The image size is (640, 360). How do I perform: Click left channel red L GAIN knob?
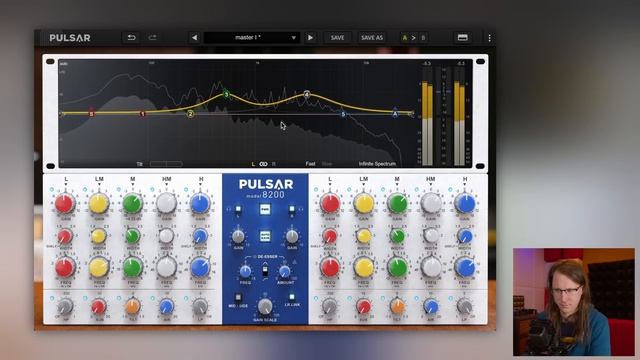click(x=64, y=204)
